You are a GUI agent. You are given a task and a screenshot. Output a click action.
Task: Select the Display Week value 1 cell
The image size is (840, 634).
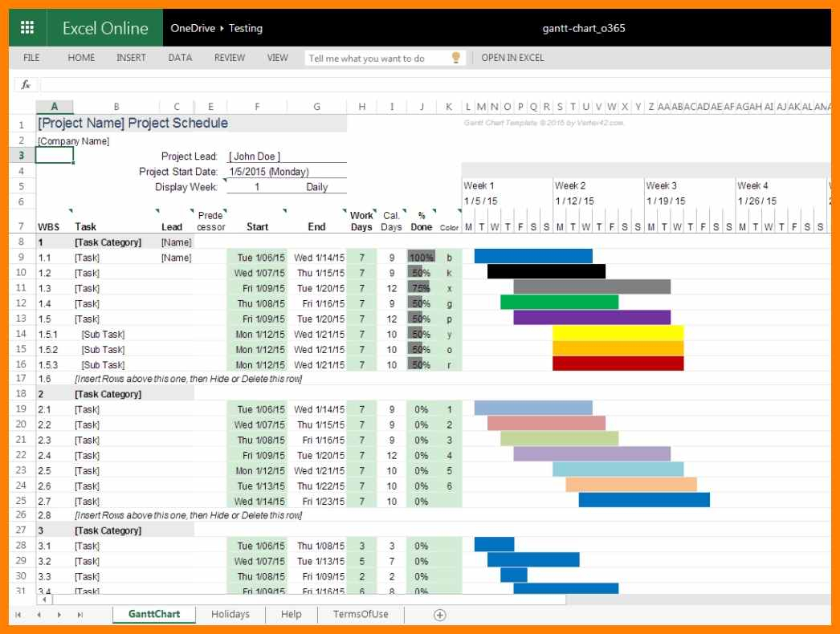[x=257, y=187]
